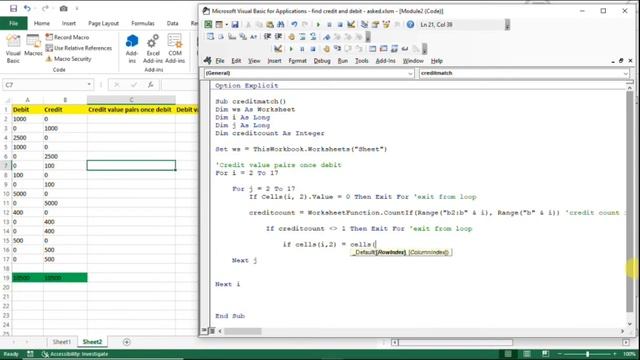Open the Debug menu in VBA

[x=322, y=61]
